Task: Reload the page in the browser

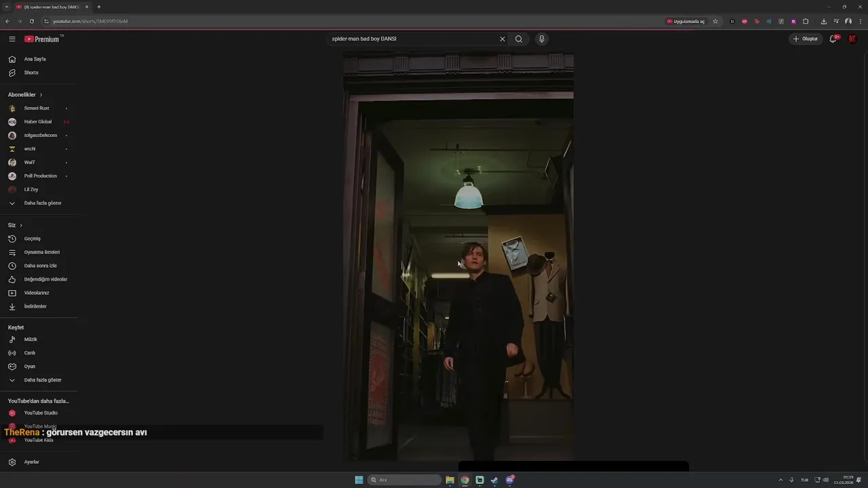Action: click(31, 21)
